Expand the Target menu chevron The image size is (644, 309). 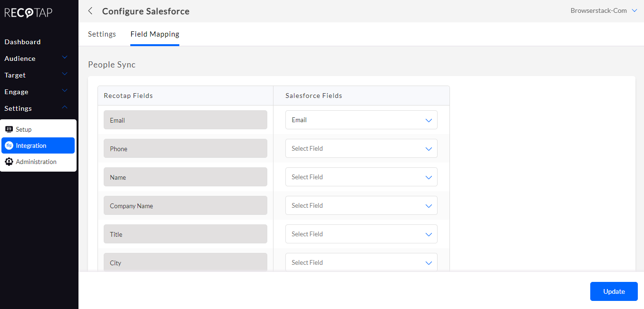coord(65,74)
